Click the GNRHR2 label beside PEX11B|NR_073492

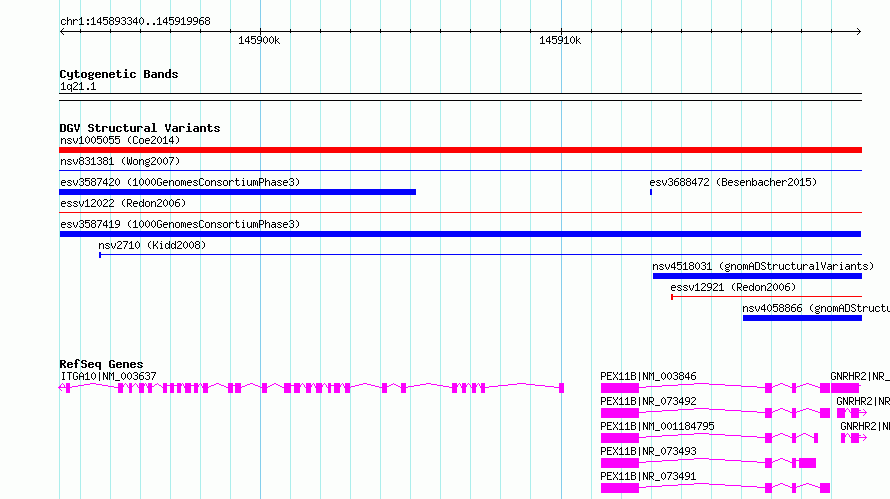[x=863, y=401]
